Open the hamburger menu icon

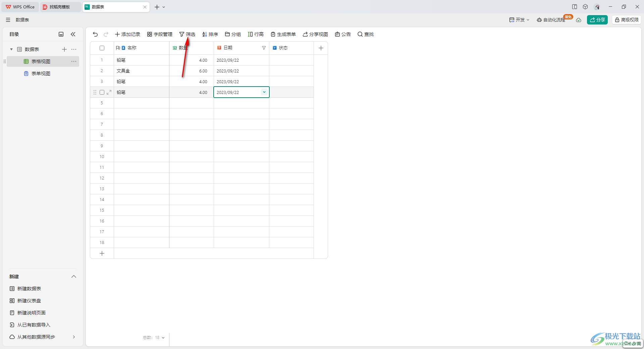[8, 20]
